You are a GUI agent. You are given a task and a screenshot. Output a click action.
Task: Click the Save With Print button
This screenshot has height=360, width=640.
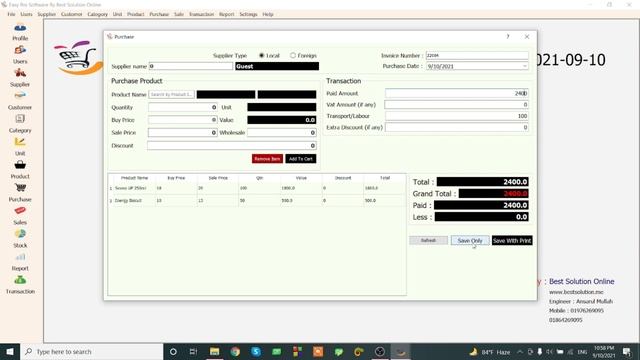coord(512,240)
